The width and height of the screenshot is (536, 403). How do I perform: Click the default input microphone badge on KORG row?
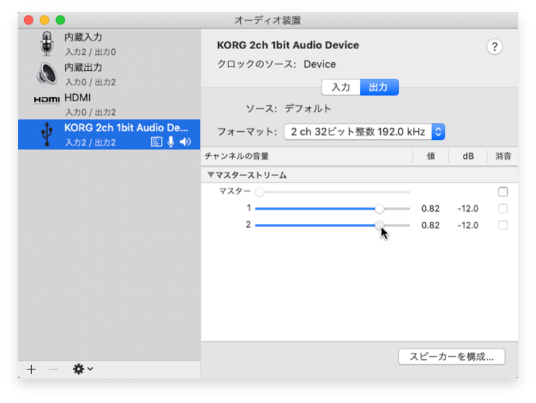tap(171, 142)
